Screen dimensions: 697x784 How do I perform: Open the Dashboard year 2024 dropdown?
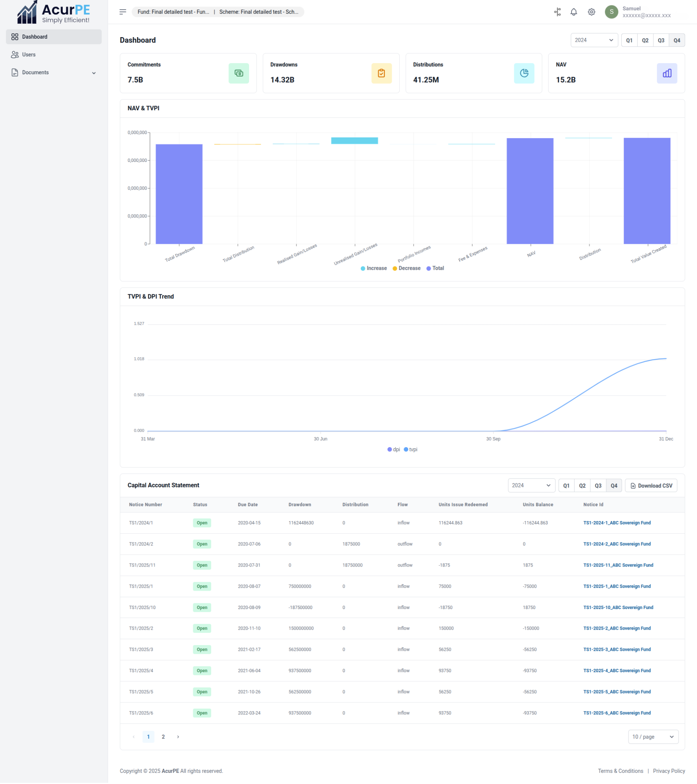click(593, 40)
